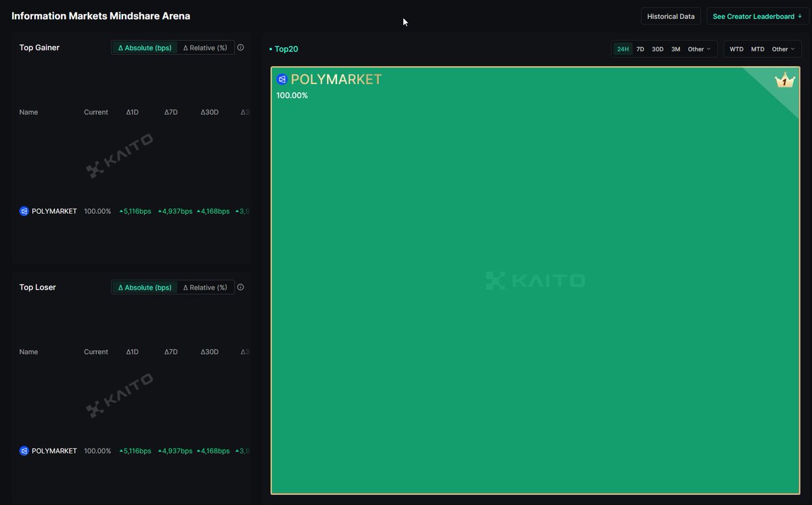This screenshot has height=505, width=812.
Task: Click 5,116bps value in Top Gainer row
Action: [135, 211]
